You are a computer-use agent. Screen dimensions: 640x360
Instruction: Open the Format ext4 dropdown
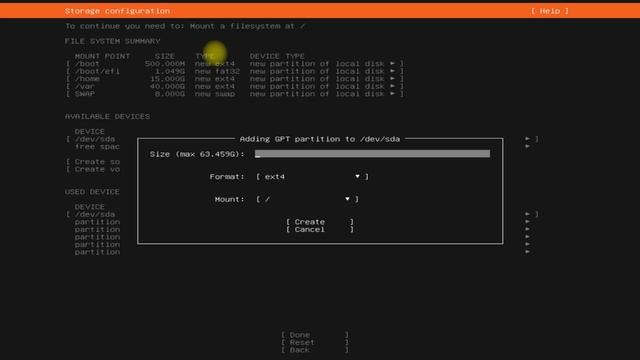pyautogui.click(x=312, y=176)
